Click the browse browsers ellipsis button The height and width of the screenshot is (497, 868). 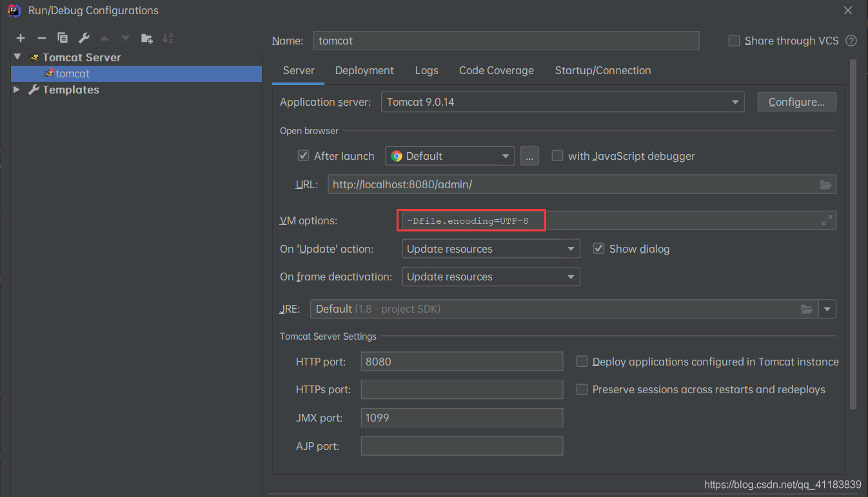coord(529,156)
